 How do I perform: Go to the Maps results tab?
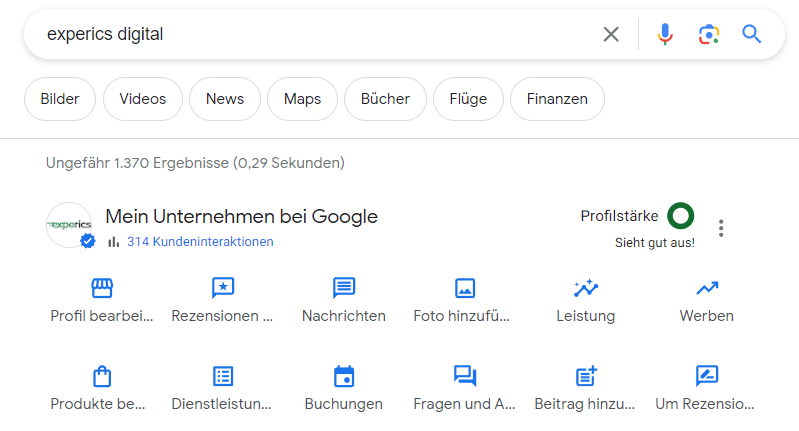click(302, 99)
